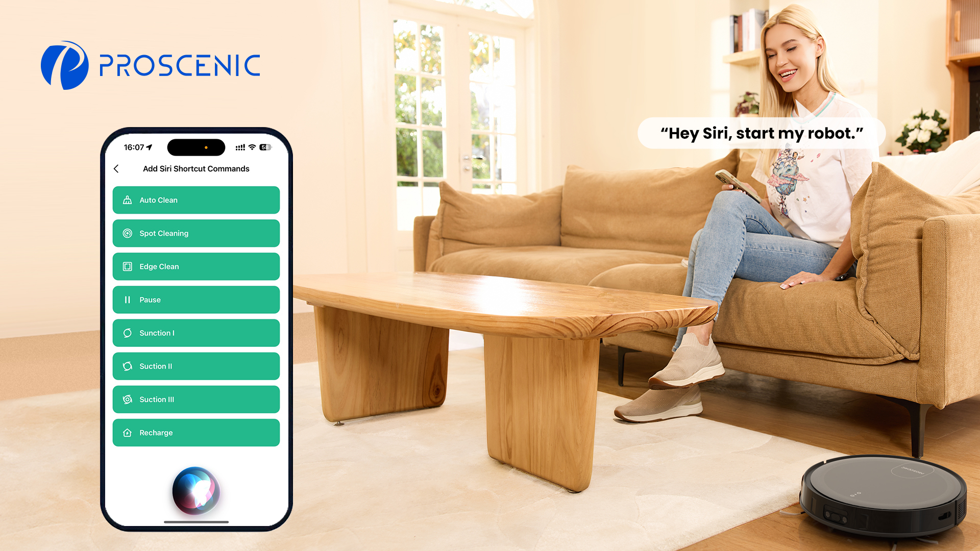Expand Add Siri Shortcut Commands menu
This screenshot has width=980, height=551.
pos(196,168)
